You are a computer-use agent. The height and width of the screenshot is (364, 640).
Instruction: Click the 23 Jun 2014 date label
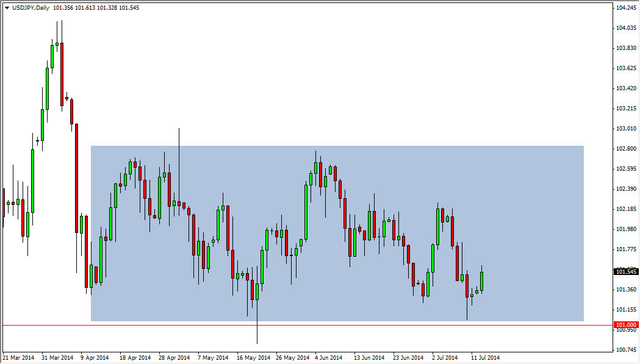coord(408,357)
